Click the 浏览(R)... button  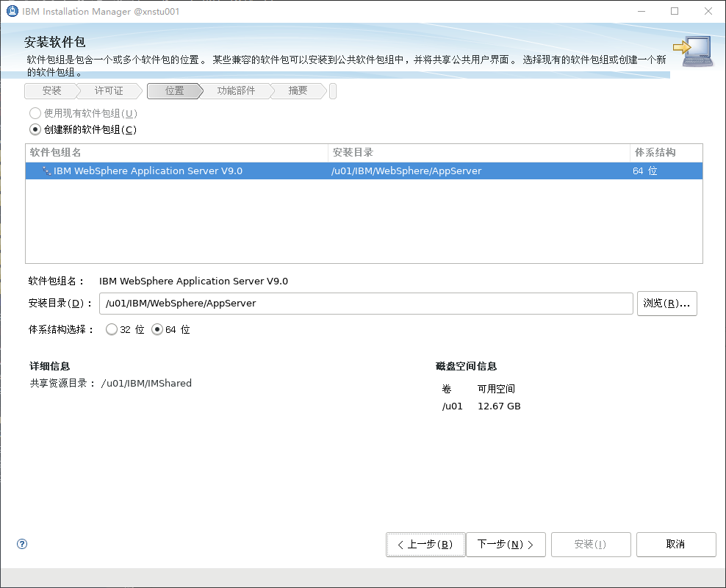(x=666, y=304)
